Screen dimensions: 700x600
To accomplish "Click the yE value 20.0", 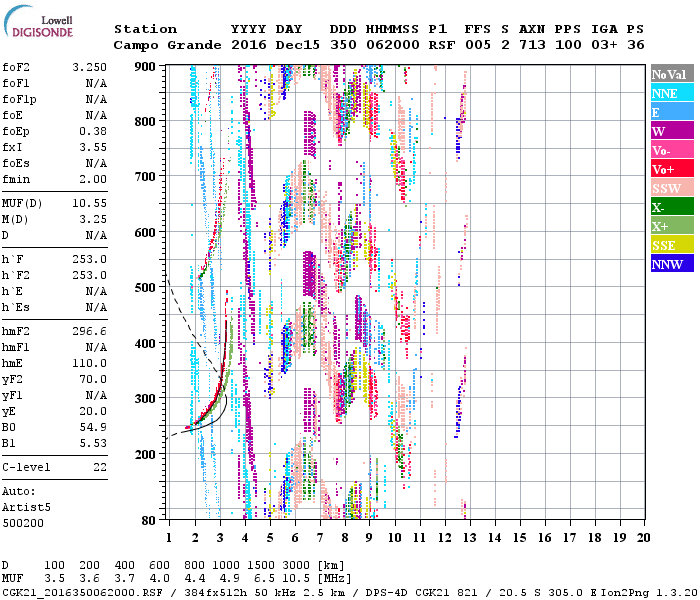I will click(x=93, y=412).
